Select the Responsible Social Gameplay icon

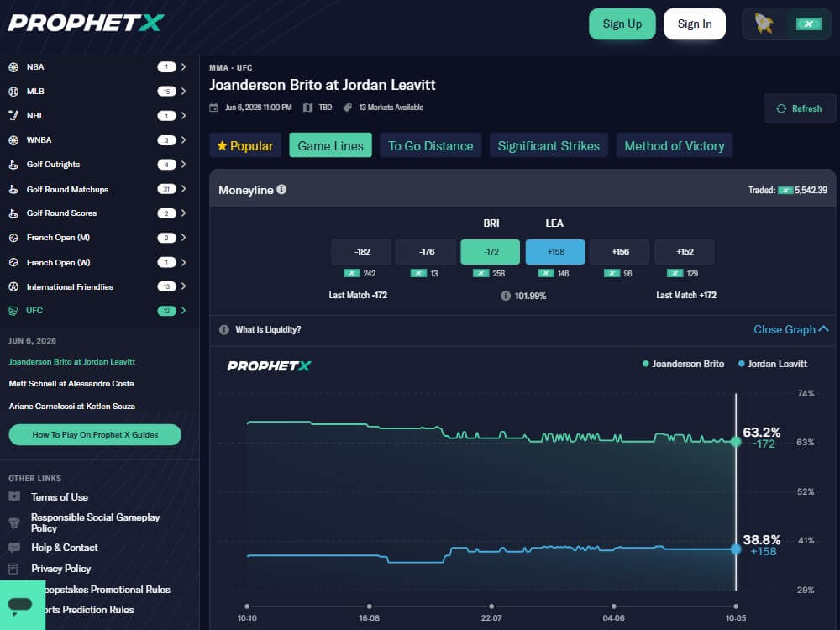tap(14, 522)
